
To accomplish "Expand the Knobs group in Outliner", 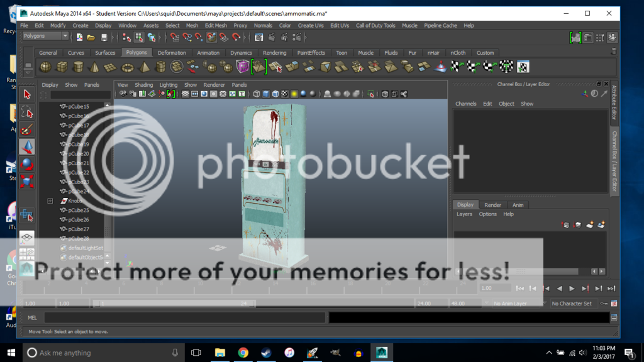I will (50, 200).
